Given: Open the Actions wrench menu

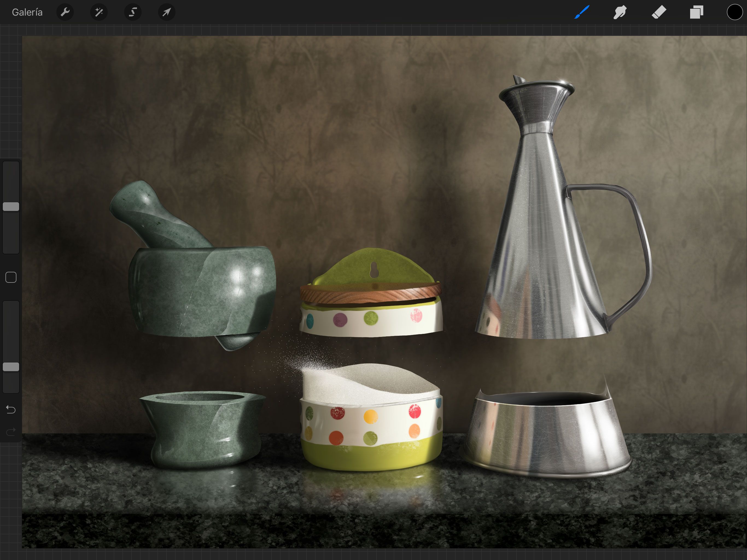Looking at the screenshot, I should [x=65, y=13].
